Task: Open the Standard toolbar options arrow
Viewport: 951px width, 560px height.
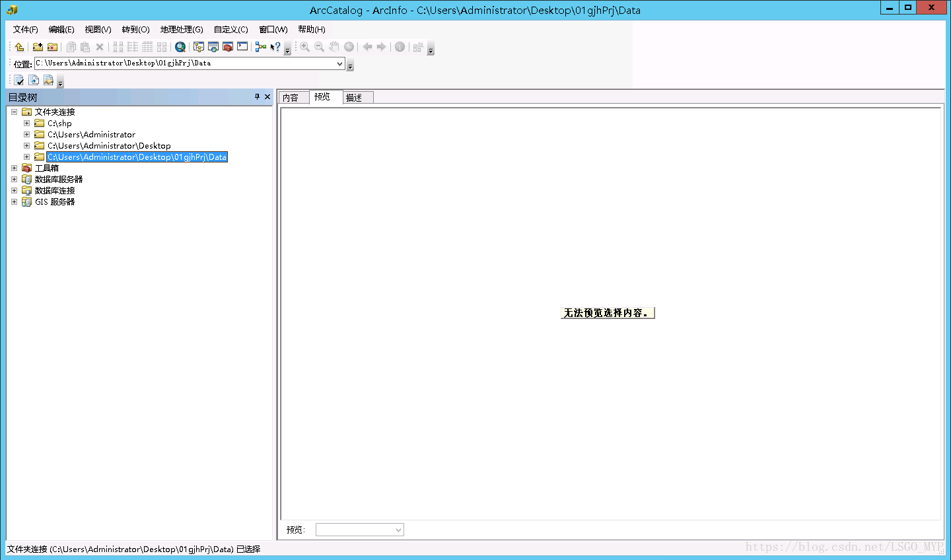Action: click(x=287, y=49)
